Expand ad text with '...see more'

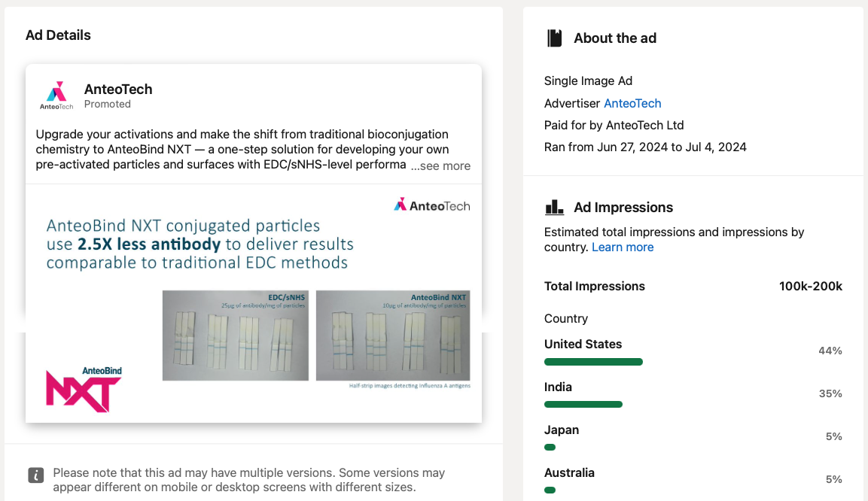pos(440,166)
